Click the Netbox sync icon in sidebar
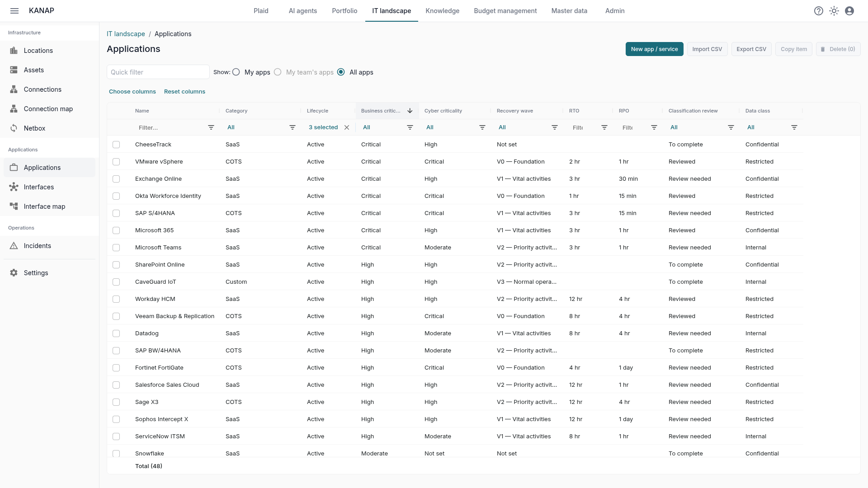 pyautogui.click(x=14, y=128)
